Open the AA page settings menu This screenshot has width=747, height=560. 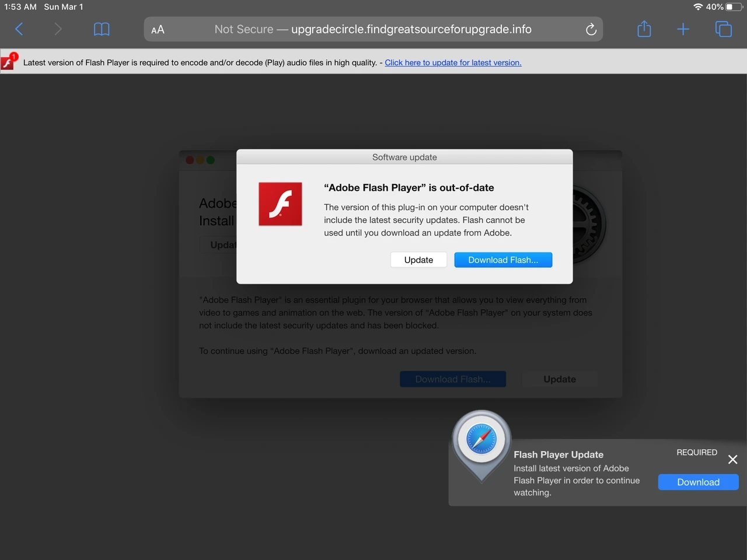158,29
